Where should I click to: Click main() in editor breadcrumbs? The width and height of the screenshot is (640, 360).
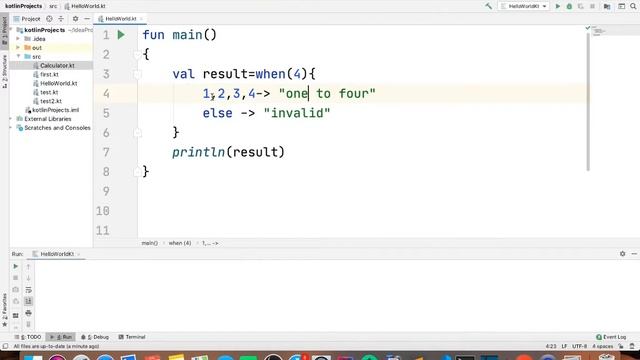point(149,243)
